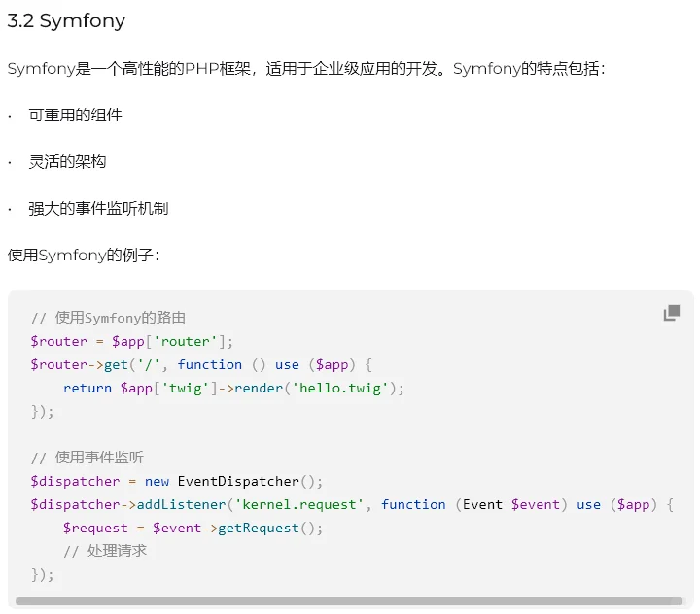Click the code comment '// 使用事件监听'
Screen dimensions: 700x614
point(87,458)
